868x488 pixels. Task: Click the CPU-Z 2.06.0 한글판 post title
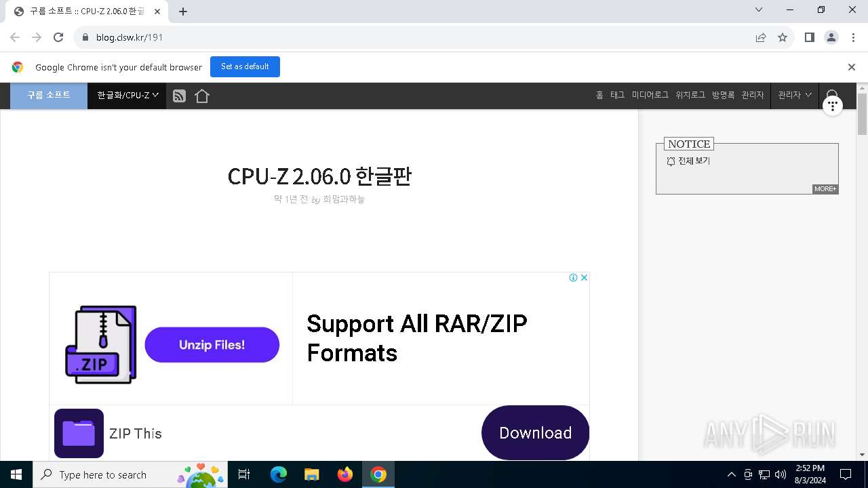click(x=319, y=176)
